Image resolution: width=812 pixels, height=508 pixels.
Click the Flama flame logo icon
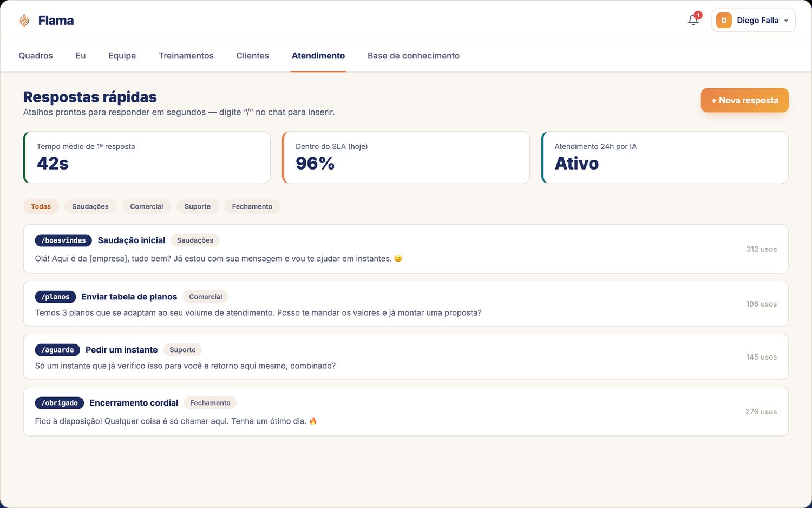click(24, 21)
